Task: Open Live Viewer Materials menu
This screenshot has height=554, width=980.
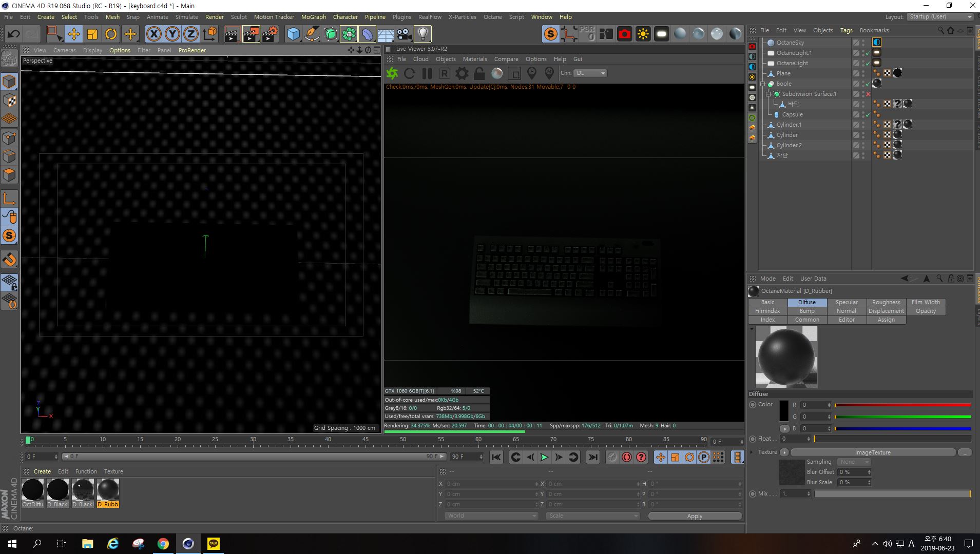Action: [475, 59]
